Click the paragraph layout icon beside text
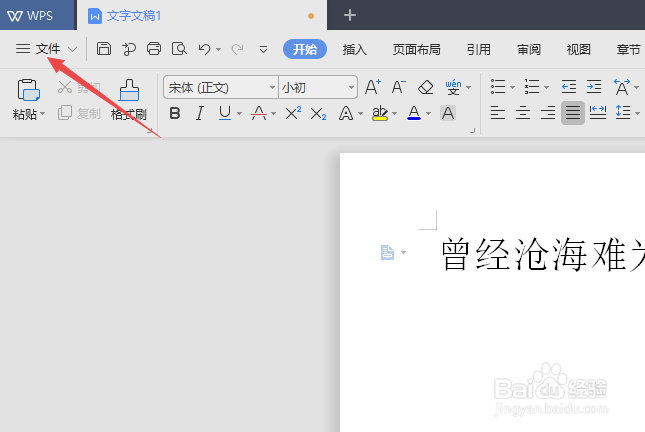 tap(387, 252)
